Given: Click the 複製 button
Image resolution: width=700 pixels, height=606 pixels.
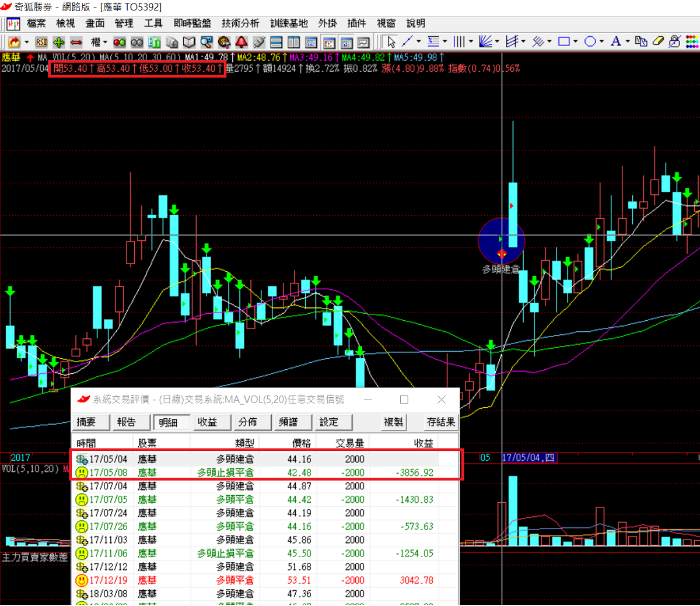Looking at the screenshot, I should click(x=394, y=422).
